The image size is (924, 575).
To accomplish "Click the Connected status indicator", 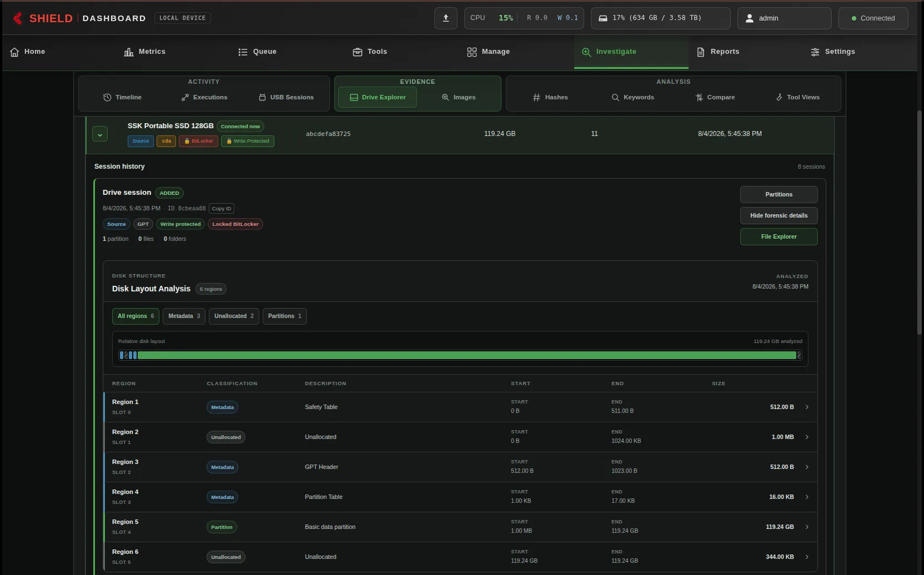I will tap(873, 18).
